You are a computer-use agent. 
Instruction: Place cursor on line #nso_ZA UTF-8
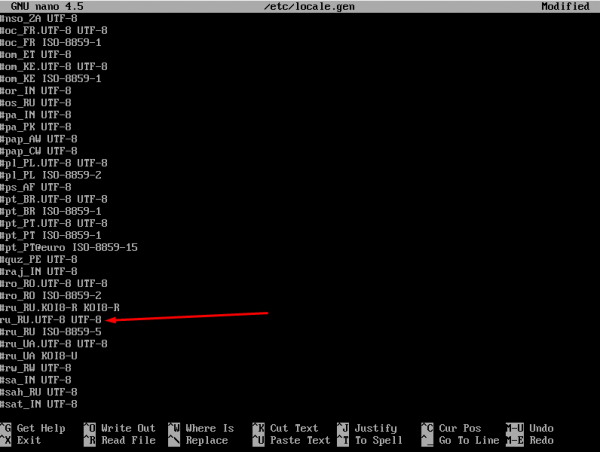click(x=39, y=18)
